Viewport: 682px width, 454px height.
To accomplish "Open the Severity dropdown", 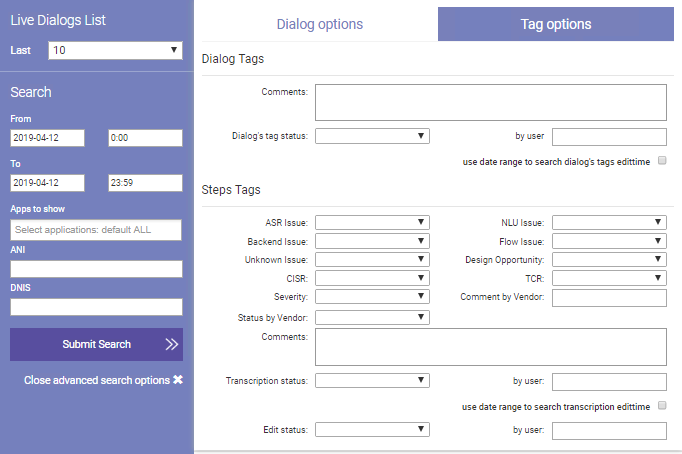I will (x=372, y=297).
